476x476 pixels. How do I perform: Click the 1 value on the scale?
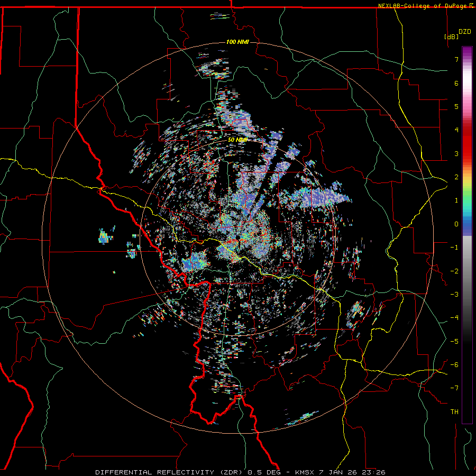pyautogui.click(x=456, y=200)
